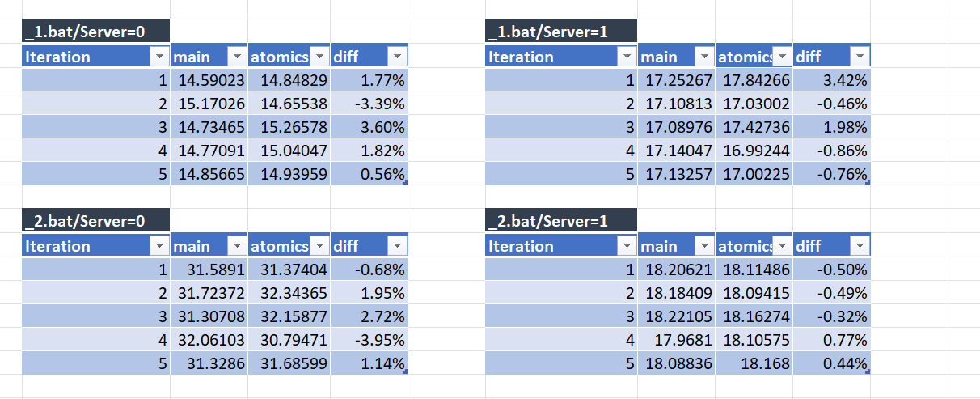The height and width of the screenshot is (399, 980).
Task: Select the _2.bat/Server=1 title cell
Action: (x=561, y=220)
